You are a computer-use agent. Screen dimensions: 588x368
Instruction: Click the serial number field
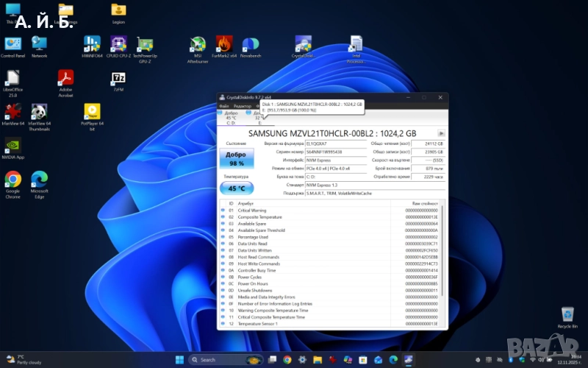click(324, 151)
